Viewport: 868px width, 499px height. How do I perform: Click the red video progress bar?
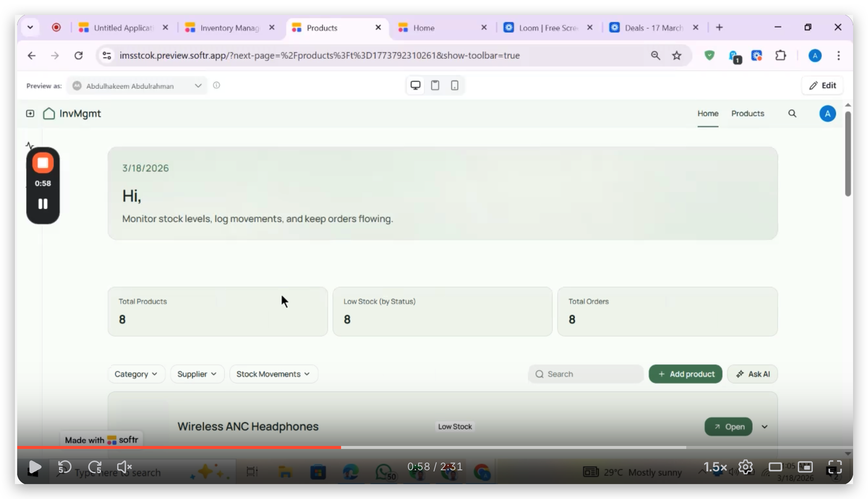pyautogui.click(x=179, y=447)
